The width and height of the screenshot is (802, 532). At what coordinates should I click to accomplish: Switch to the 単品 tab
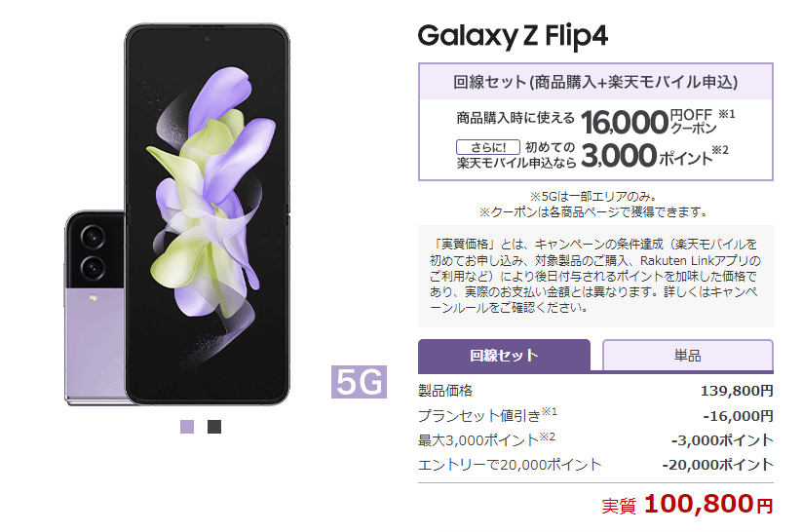tap(687, 356)
